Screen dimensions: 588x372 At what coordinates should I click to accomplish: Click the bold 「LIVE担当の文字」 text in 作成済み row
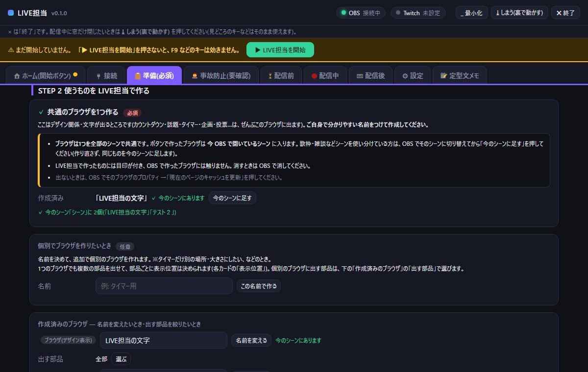pyautogui.click(x=122, y=198)
